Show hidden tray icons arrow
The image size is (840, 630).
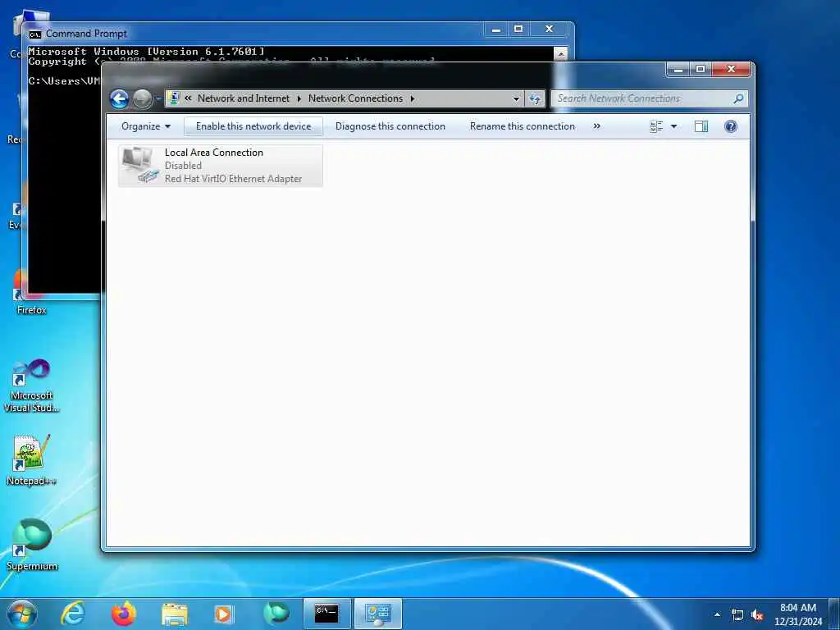tap(717, 614)
